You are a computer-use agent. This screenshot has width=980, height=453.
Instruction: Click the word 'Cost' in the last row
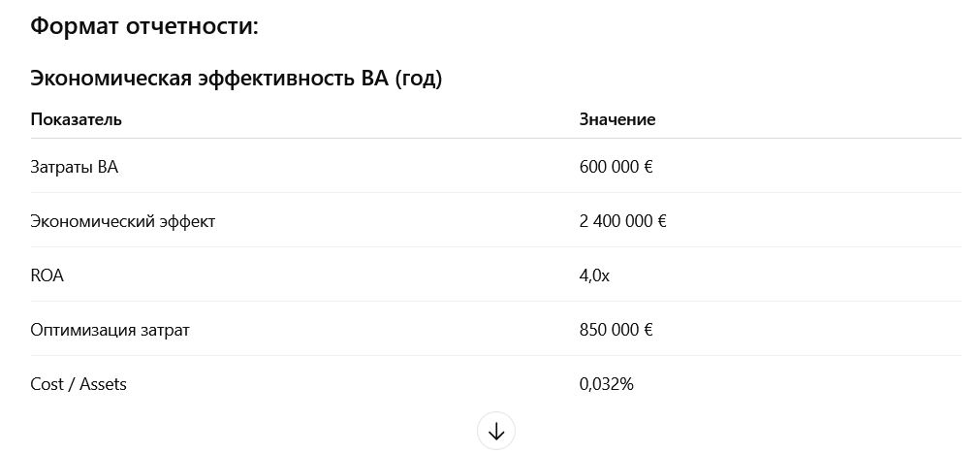[x=47, y=384]
